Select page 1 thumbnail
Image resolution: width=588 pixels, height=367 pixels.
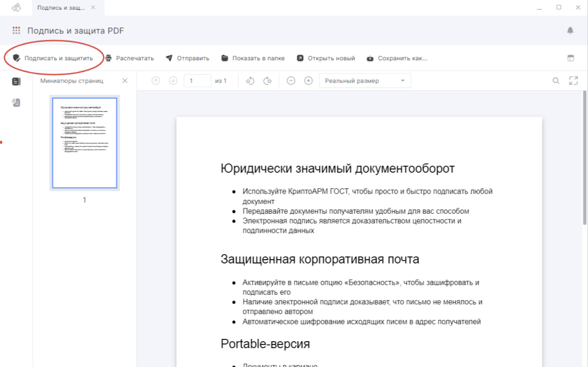(x=85, y=143)
